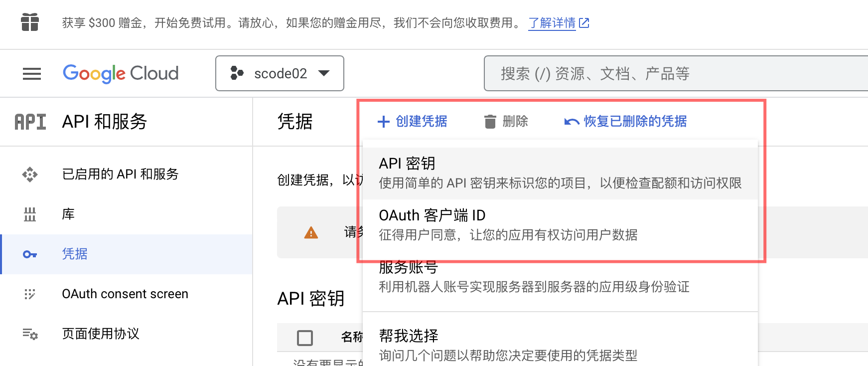868x366 pixels.
Task: Click the plus icon of 创建凭据
Action: point(384,122)
